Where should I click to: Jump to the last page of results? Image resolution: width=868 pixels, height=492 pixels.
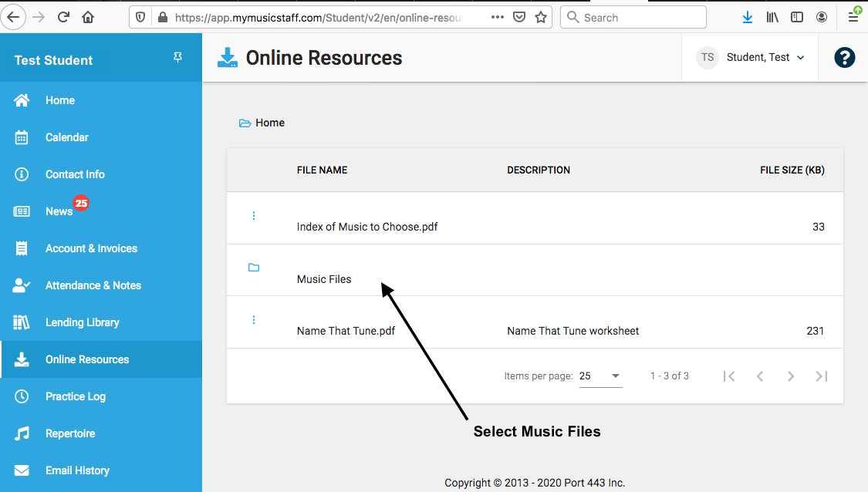pyautogui.click(x=822, y=376)
